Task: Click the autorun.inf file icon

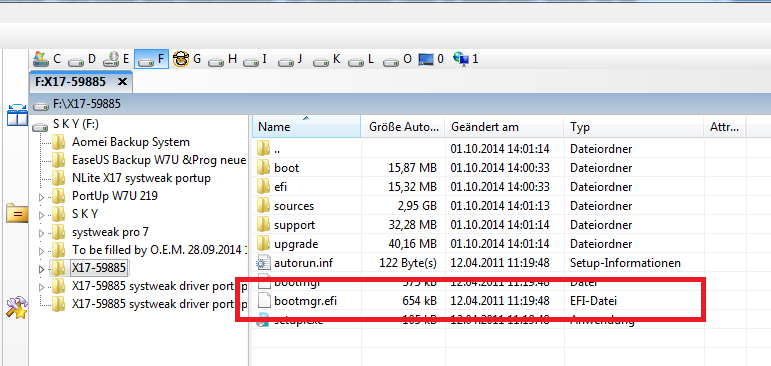Action: [264, 263]
